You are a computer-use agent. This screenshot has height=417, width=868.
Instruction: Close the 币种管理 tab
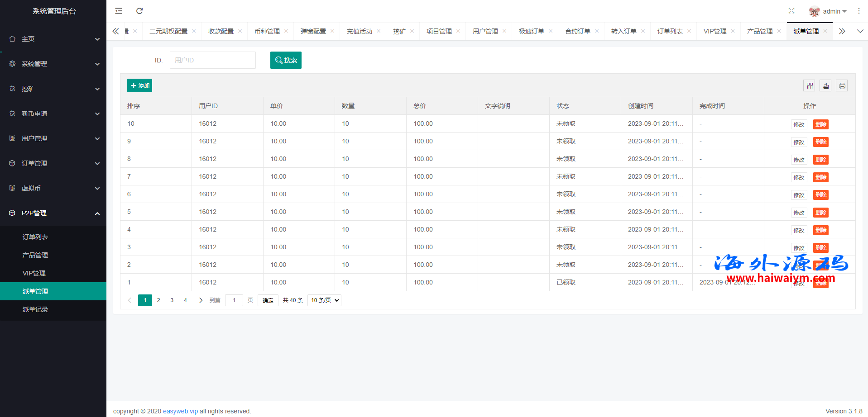[286, 31]
